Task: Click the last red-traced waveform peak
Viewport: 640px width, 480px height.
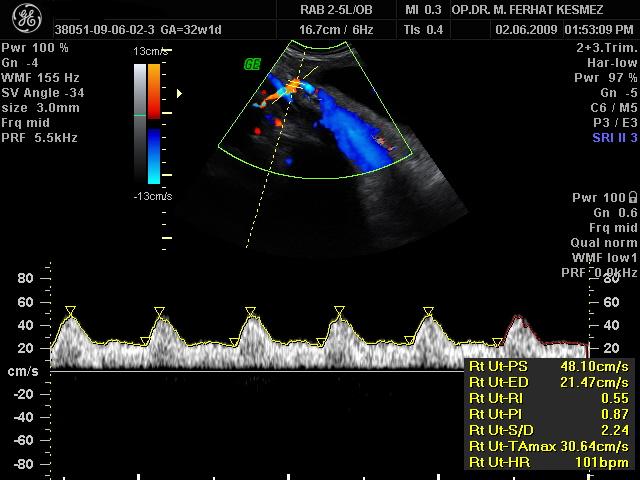Action: tap(517, 320)
